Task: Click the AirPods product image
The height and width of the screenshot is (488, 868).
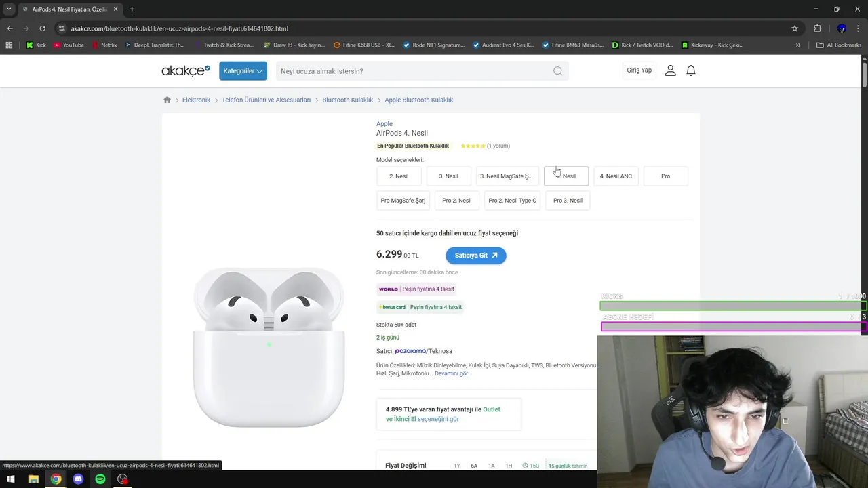Action: [269, 346]
